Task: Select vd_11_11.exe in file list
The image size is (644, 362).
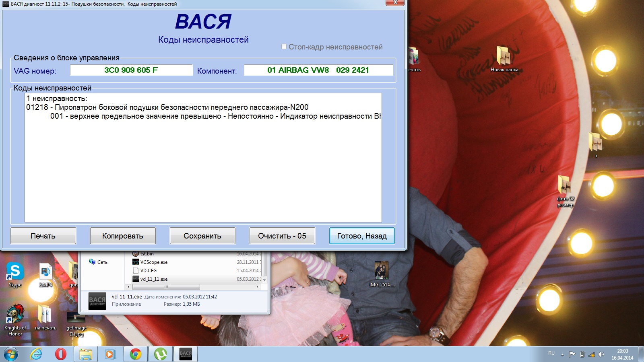Action: click(154, 279)
